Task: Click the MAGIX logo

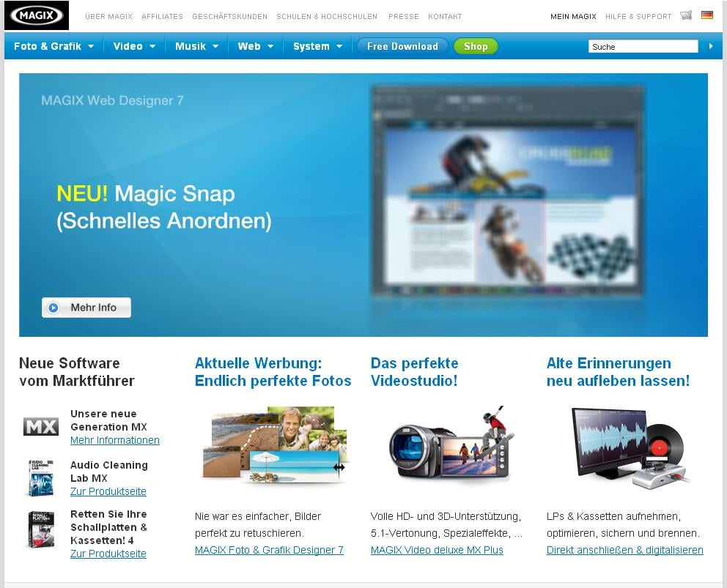Action: 36,15
